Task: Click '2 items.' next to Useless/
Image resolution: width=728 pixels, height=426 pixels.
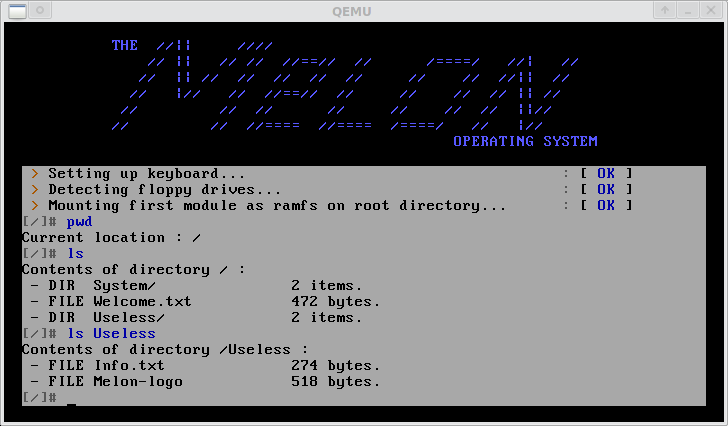Action: 326,318
